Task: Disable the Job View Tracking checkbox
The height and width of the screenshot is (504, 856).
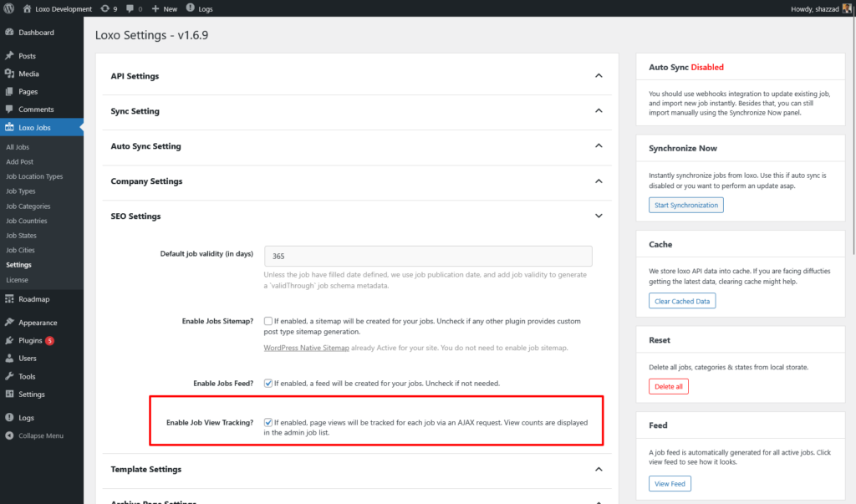Action: pos(268,423)
